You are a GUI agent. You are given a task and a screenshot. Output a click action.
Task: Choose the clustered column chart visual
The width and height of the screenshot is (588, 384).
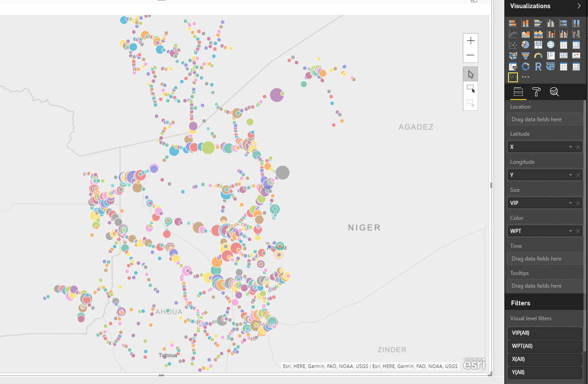point(550,23)
